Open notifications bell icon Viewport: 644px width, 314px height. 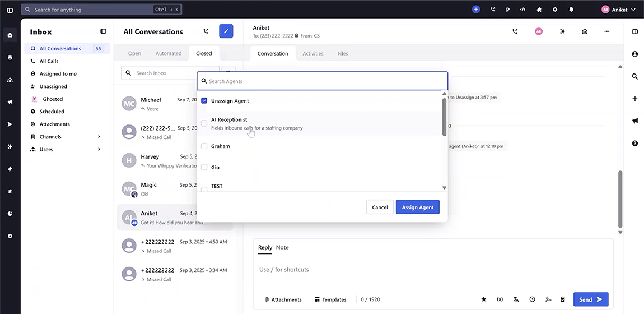click(571, 10)
